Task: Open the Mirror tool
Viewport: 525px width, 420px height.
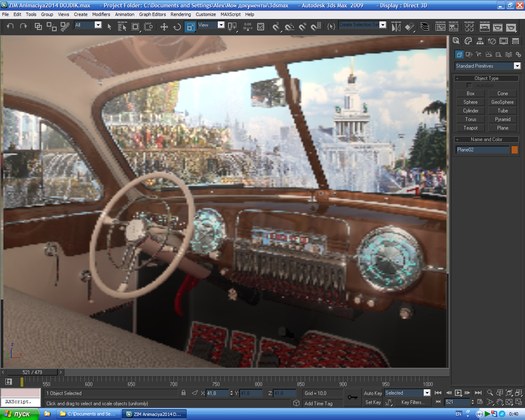Action: (x=396, y=27)
